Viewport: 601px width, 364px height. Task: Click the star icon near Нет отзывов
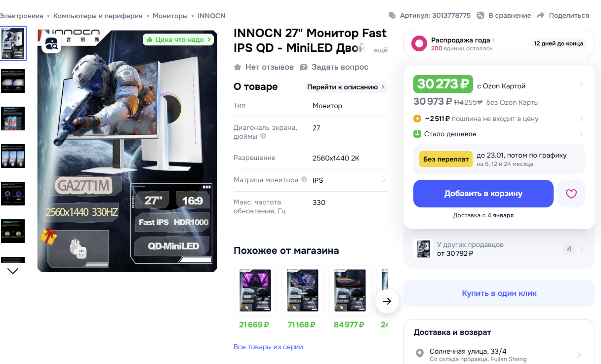238,67
